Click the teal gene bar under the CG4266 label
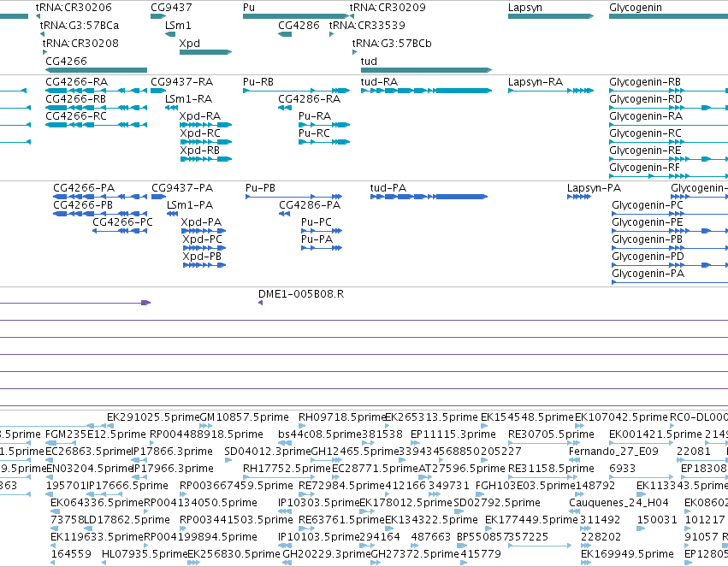Image resolution: width=728 pixels, height=567 pixels. click(96, 70)
